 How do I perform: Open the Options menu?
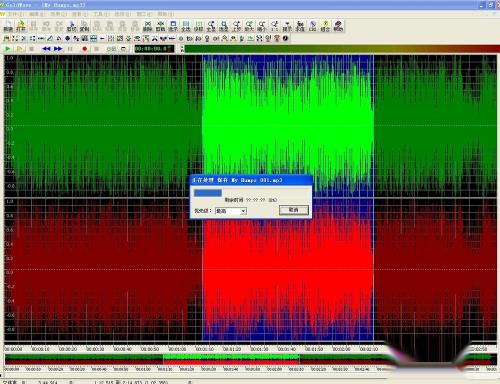(x=122, y=14)
